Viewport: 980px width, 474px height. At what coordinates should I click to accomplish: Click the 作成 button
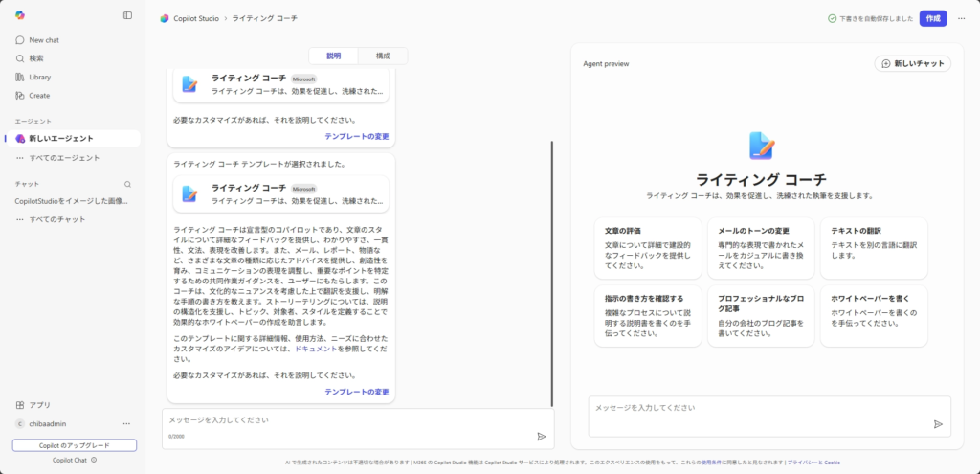pyautogui.click(x=932, y=18)
